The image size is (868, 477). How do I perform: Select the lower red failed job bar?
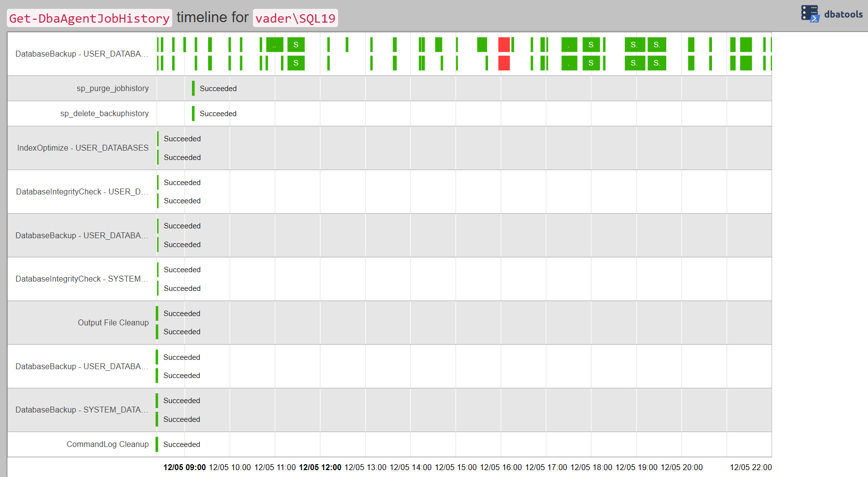pos(504,63)
